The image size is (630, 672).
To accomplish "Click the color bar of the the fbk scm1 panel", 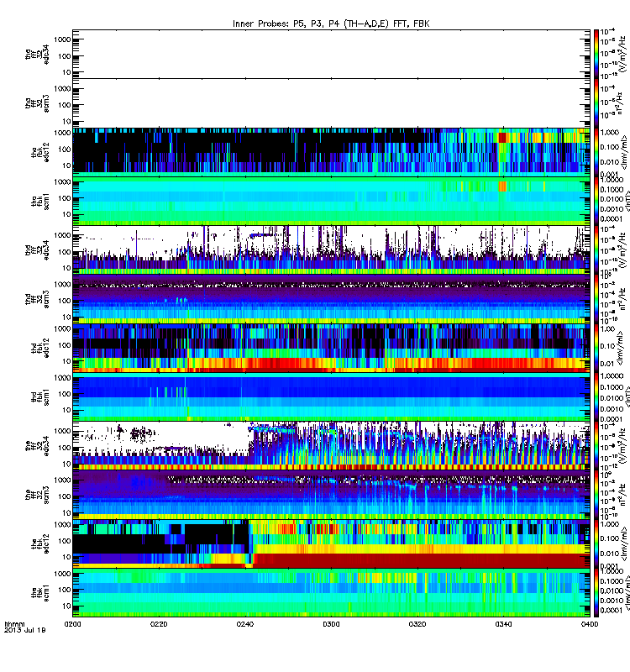I will click(x=596, y=593).
